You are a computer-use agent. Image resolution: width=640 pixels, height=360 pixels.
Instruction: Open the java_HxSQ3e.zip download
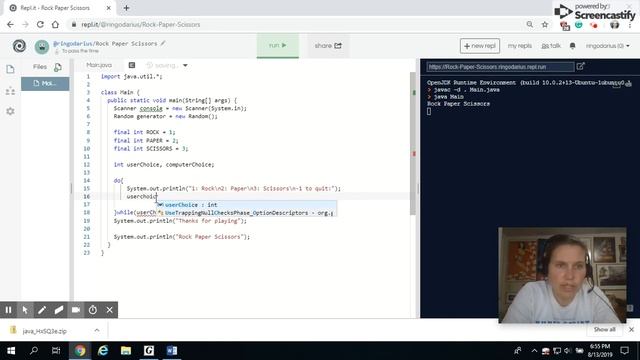coord(45,331)
